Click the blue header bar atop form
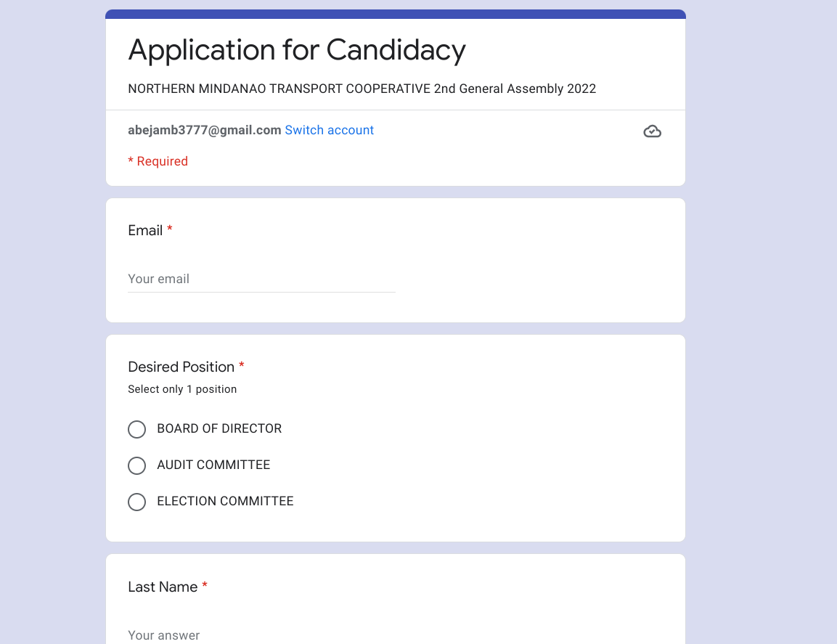 coord(396,14)
